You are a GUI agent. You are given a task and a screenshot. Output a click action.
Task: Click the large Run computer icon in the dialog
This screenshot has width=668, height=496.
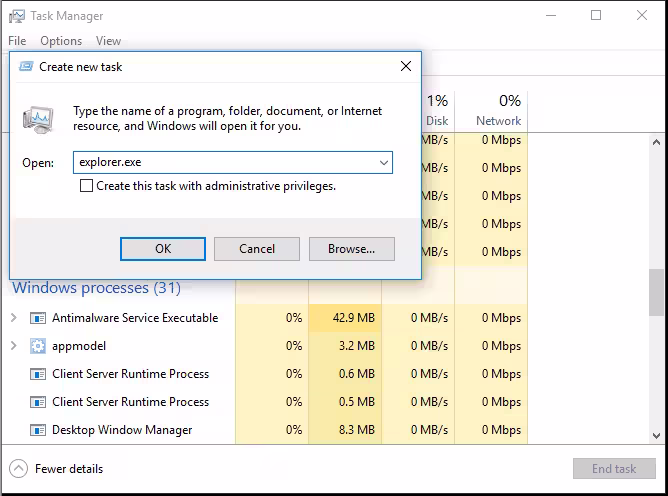pos(39,119)
